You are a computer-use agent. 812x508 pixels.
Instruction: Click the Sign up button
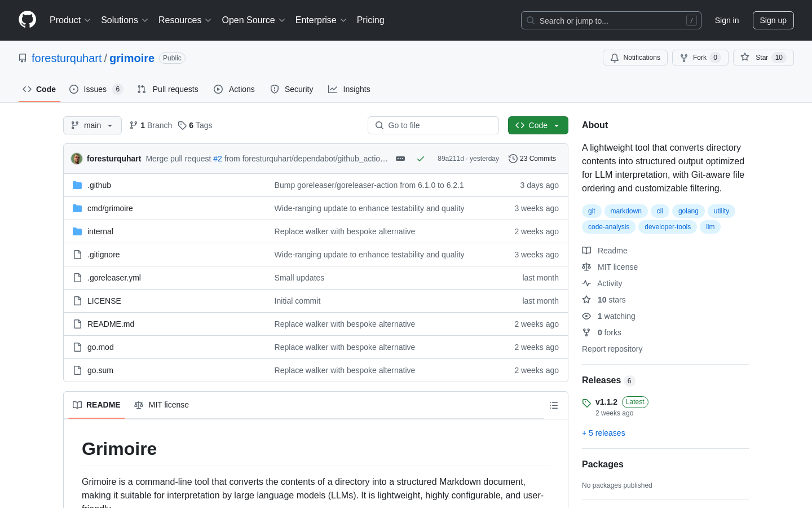(773, 20)
